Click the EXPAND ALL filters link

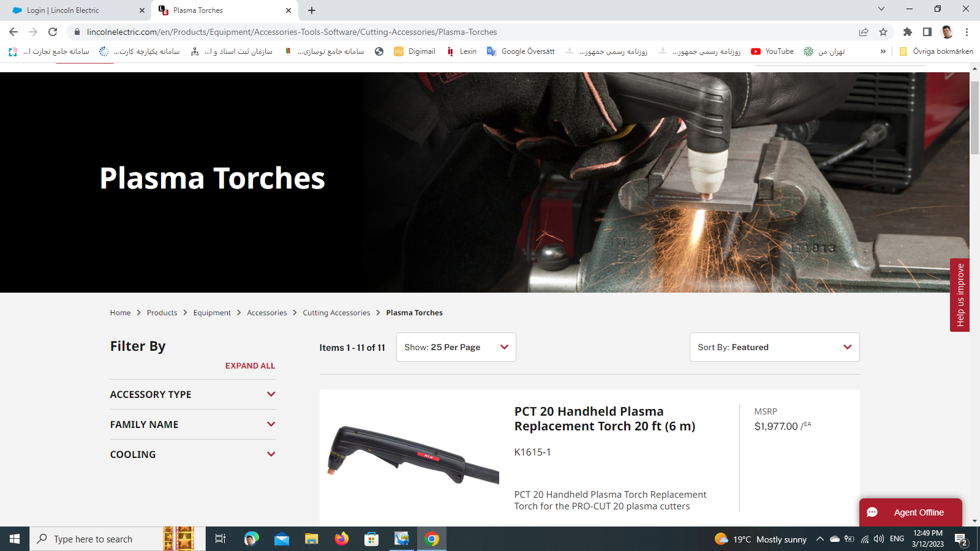pos(250,365)
